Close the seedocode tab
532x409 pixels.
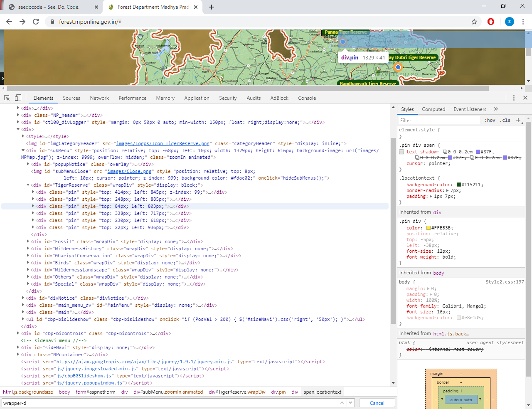[96, 7]
